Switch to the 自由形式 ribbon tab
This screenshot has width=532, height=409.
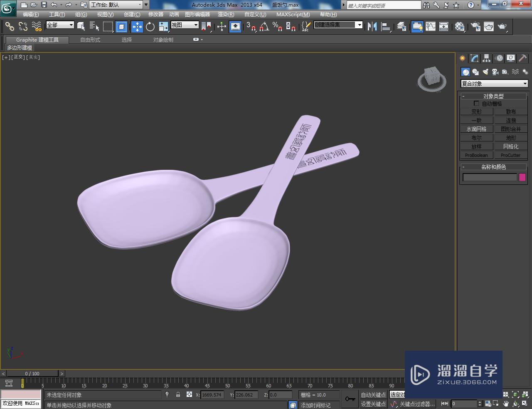pos(90,40)
